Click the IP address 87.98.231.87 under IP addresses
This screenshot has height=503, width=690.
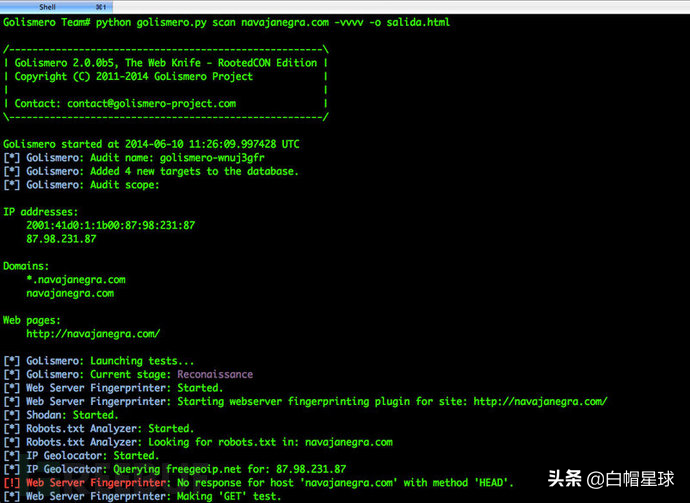(x=61, y=239)
